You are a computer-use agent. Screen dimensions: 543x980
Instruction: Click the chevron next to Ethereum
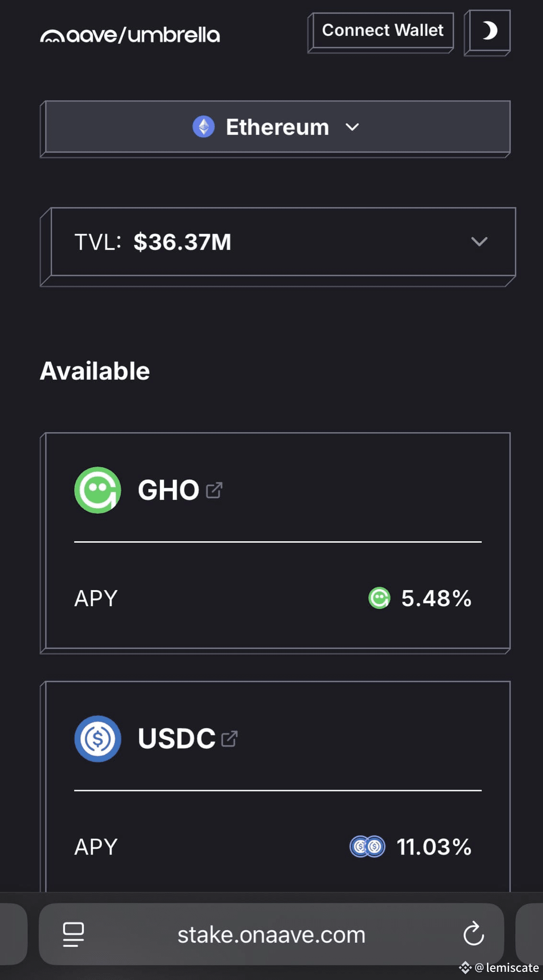[x=352, y=127]
